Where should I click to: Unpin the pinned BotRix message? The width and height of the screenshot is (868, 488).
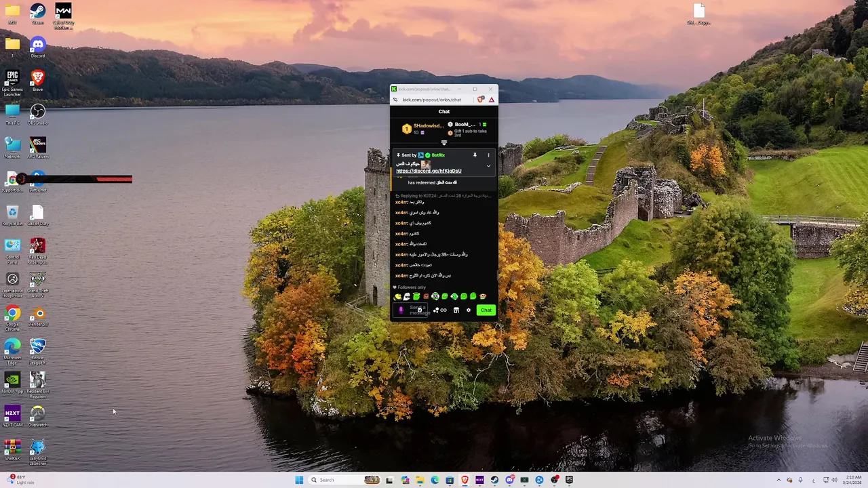click(475, 155)
